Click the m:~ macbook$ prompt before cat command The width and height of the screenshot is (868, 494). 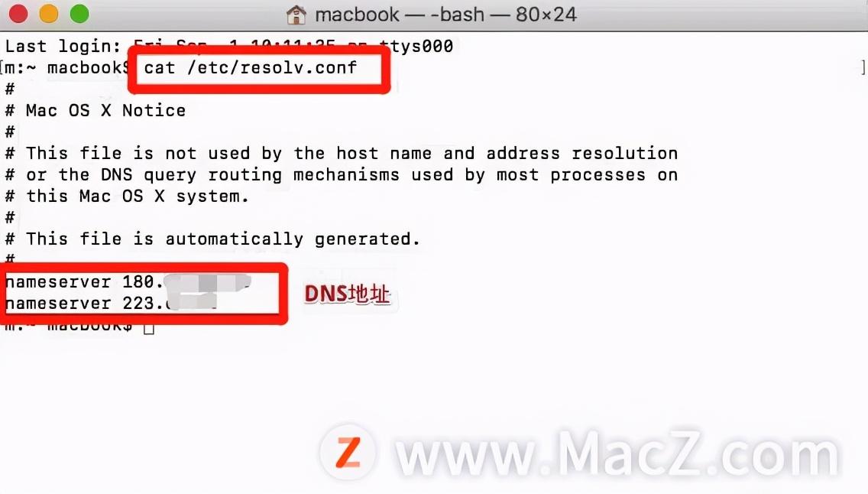tap(66, 67)
